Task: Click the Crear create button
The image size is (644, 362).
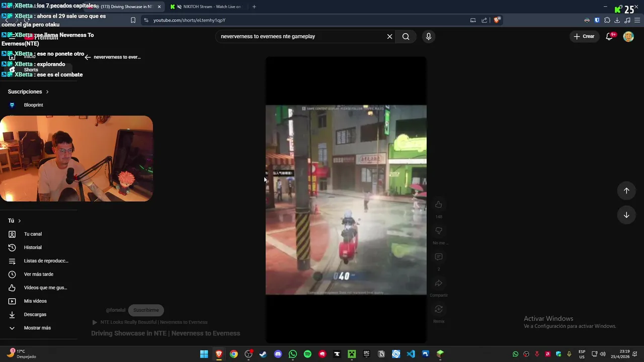Action: tap(584, 36)
